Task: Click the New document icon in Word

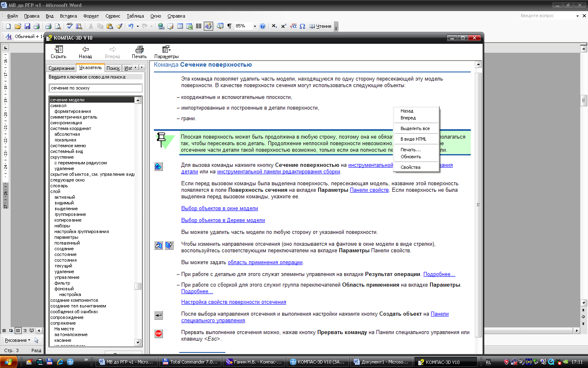Action: 8,26
